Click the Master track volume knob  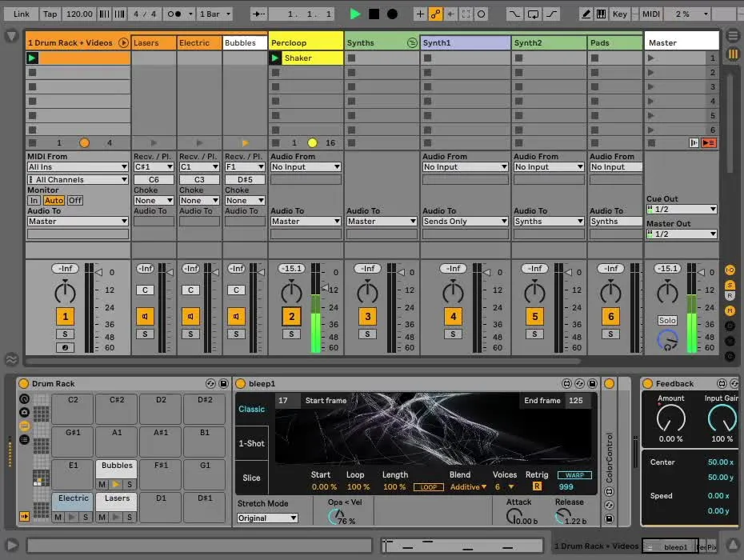click(x=667, y=293)
